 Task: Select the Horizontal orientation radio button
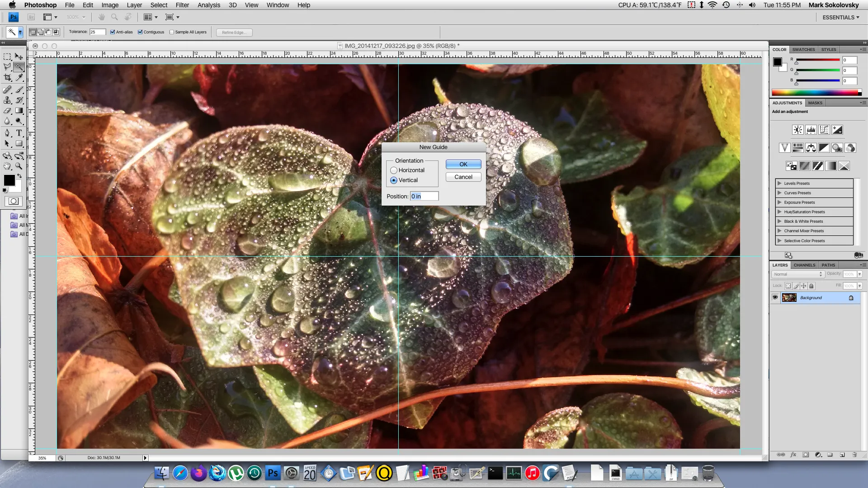(394, 170)
